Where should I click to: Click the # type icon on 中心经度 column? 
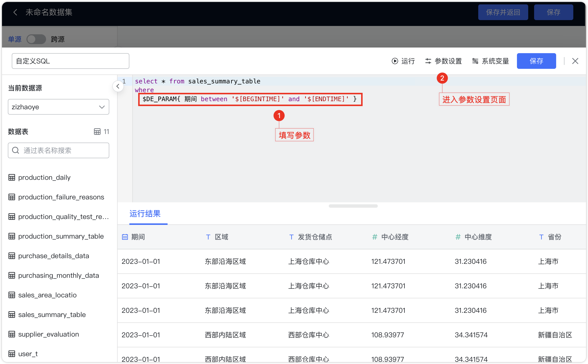(374, 237)
